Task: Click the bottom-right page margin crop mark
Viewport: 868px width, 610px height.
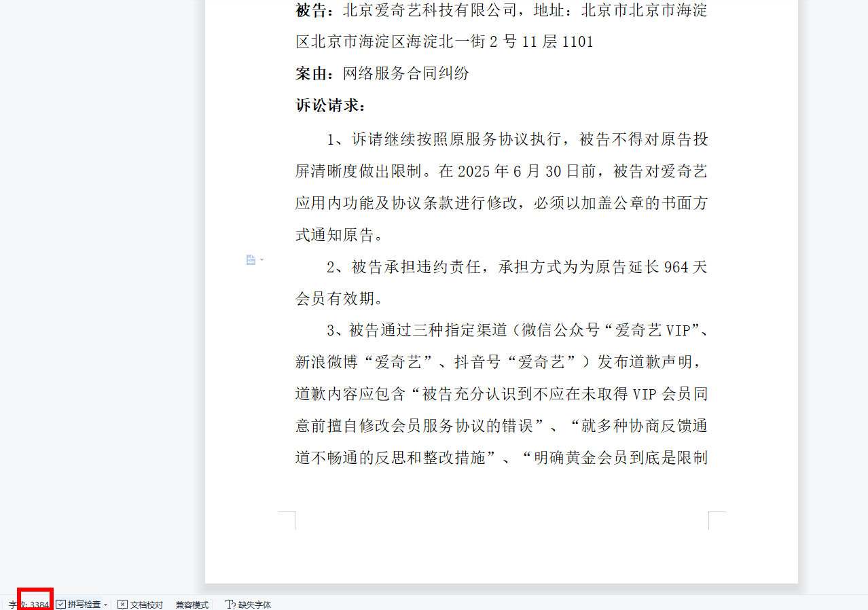Action: click(717, 520)
